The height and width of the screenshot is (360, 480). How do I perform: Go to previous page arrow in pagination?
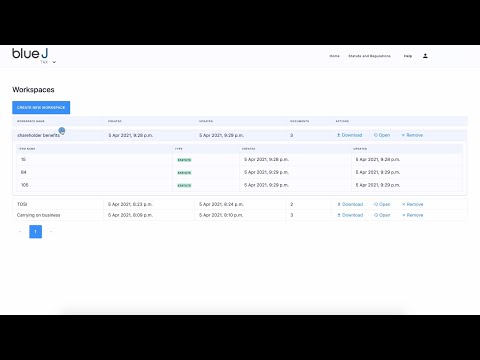tap(20, 231)
